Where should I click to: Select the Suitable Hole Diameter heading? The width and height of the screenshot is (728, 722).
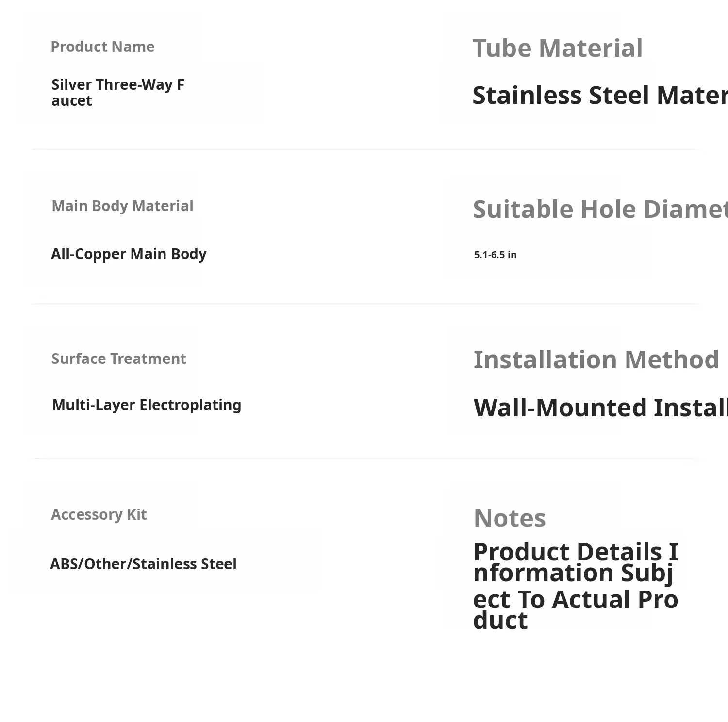click(600, 209)
